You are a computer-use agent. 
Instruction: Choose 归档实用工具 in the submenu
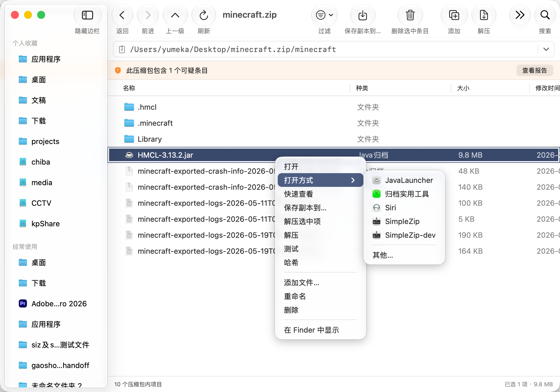pos(404,194)
